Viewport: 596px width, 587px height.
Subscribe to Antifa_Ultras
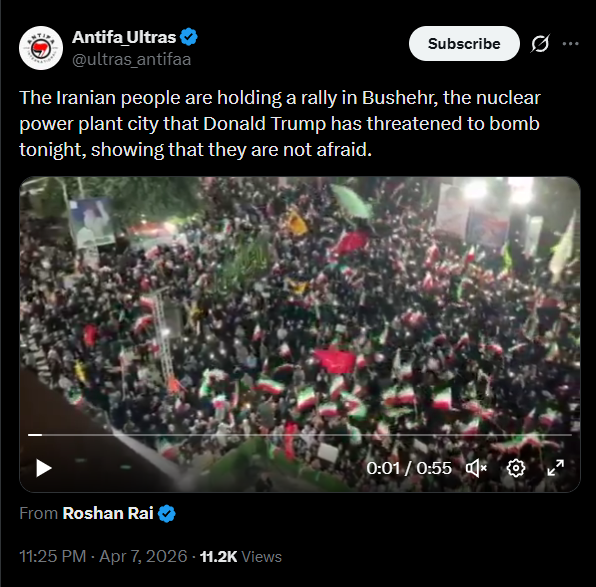pyautogui.click(x=464, y=44)
